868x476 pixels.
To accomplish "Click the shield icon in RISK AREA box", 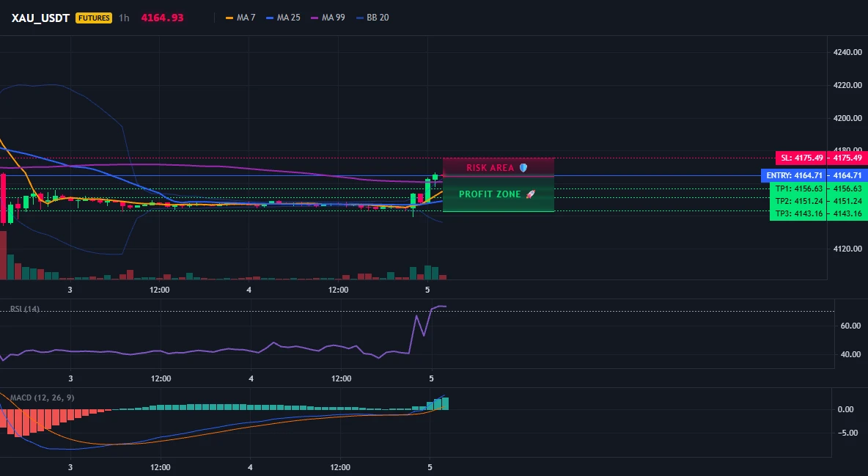I will pos(523,167).
